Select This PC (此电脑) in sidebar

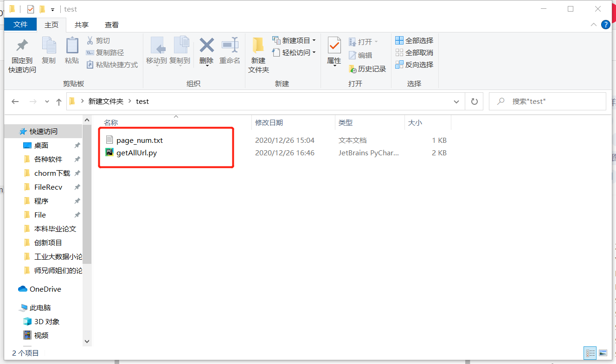(x=40, y=308)
